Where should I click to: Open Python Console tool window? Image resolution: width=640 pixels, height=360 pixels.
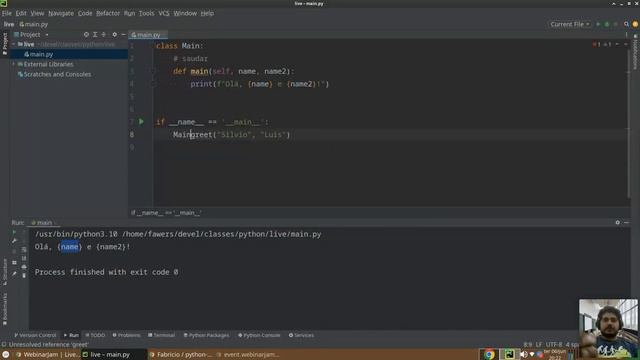click(x=259, y=335)
